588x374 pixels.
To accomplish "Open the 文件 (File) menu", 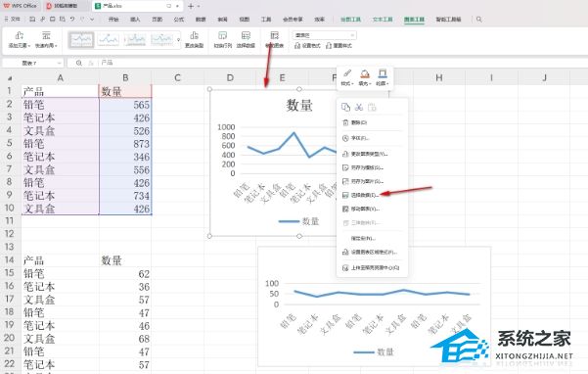I will click(x=13, y=20).
